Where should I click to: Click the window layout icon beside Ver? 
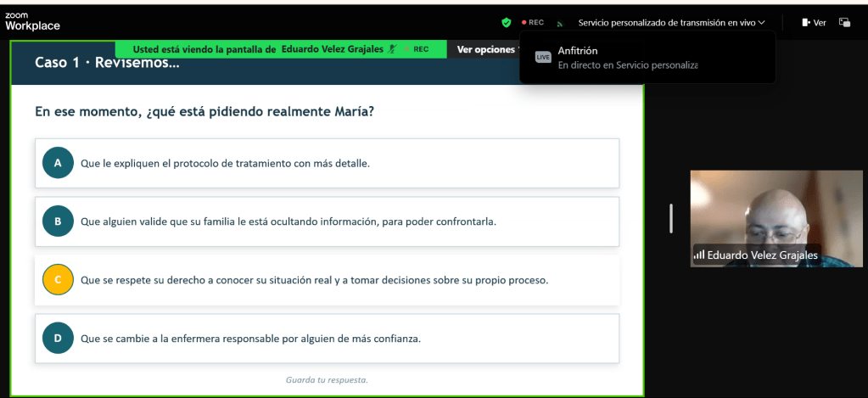pos(844,23)
